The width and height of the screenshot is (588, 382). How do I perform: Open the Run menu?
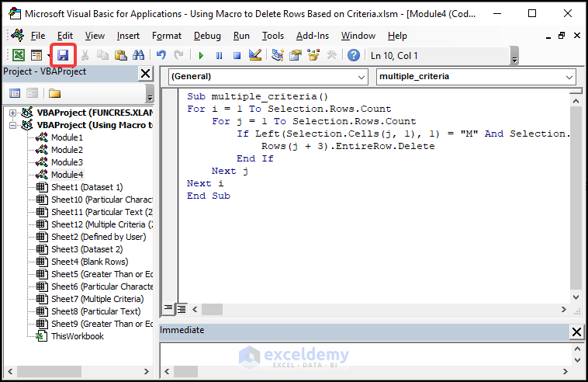[x=241, y=36]
